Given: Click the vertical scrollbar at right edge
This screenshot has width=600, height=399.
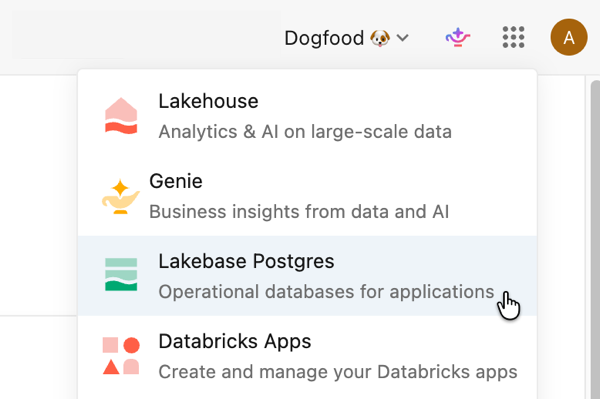Looking at the screenshot, I should (x=595, y=239).
